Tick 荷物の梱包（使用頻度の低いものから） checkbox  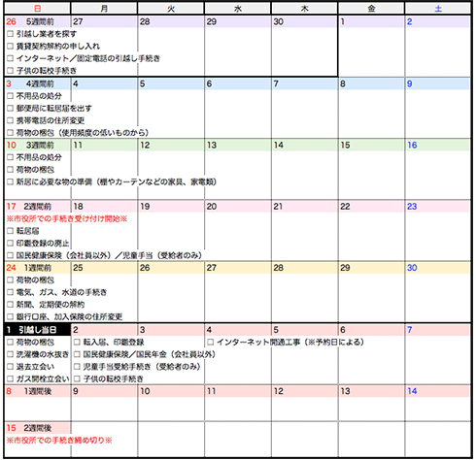click(11, 133)
